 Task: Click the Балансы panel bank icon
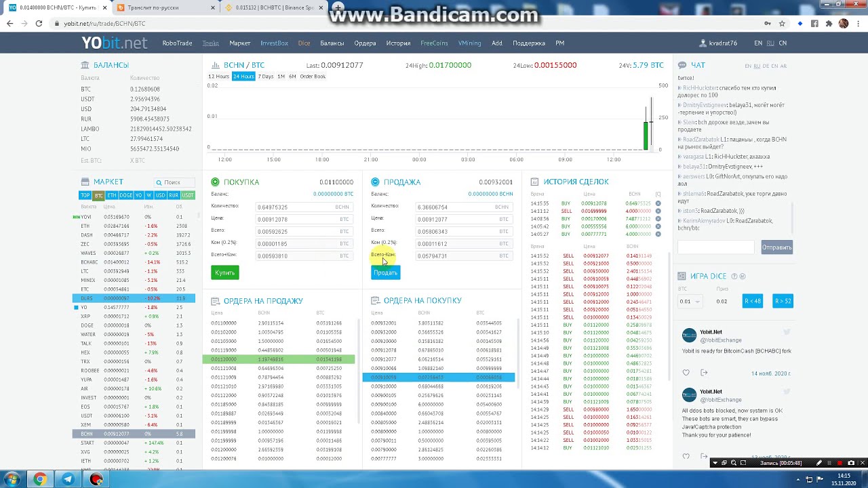pos(85,65)
